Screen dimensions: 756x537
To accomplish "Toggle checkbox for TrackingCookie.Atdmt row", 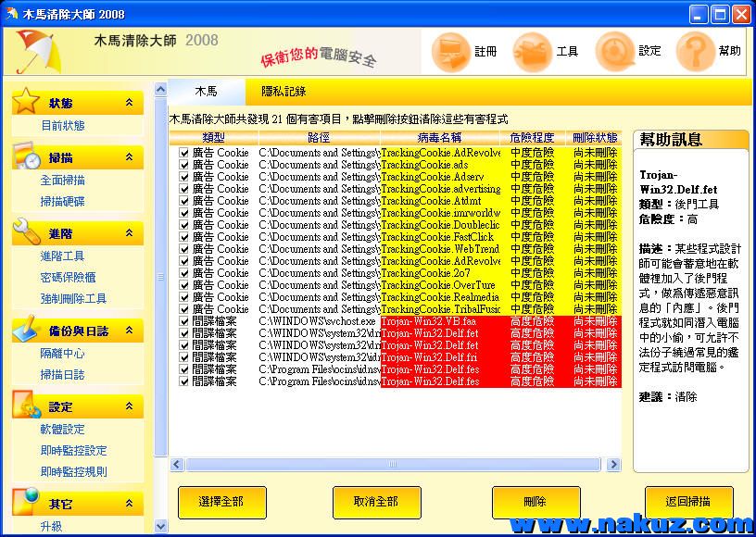I will [184, 201].
